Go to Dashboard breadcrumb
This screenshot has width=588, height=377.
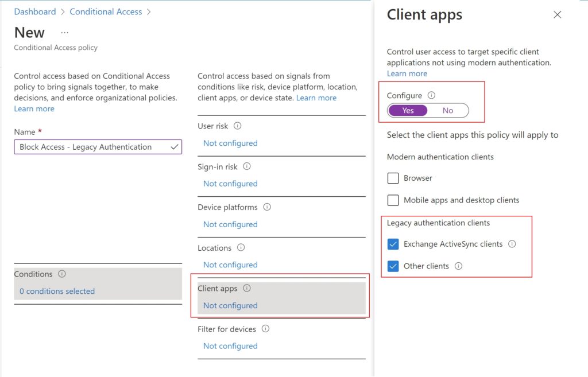(35, 11)
